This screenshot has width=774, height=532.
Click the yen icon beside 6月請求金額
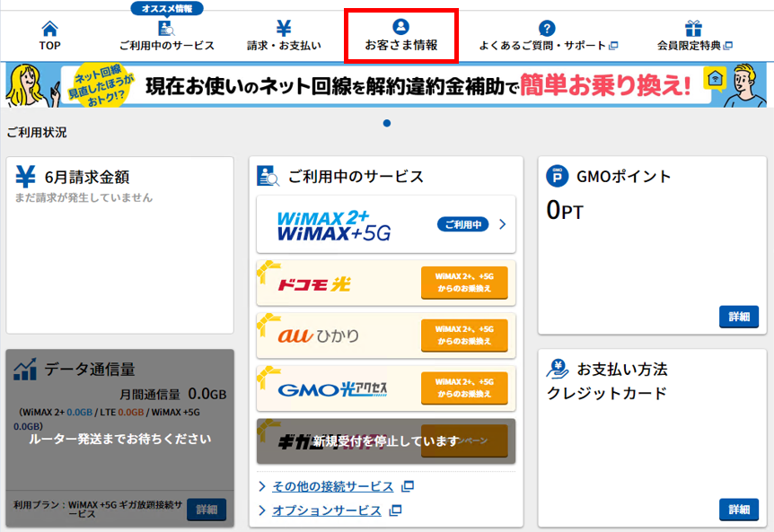26,177
